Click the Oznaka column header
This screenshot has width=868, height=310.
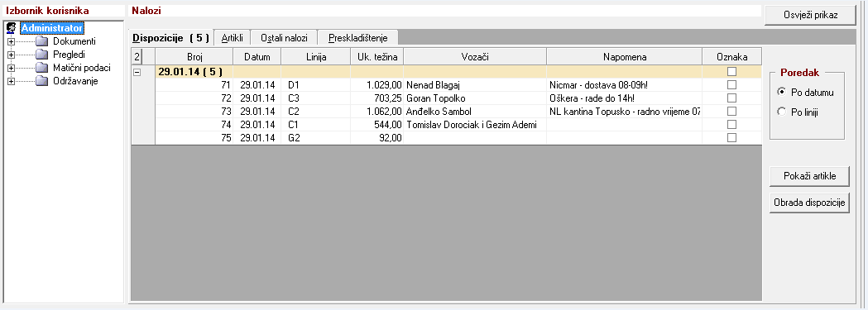tap(731, 57)
